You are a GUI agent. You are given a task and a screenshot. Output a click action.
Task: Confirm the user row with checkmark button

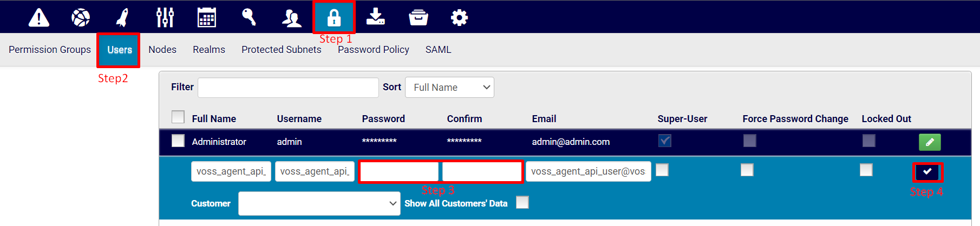point(927,172)
